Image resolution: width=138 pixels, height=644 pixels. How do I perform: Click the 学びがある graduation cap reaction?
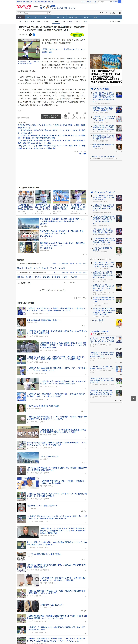coord(65,116)
